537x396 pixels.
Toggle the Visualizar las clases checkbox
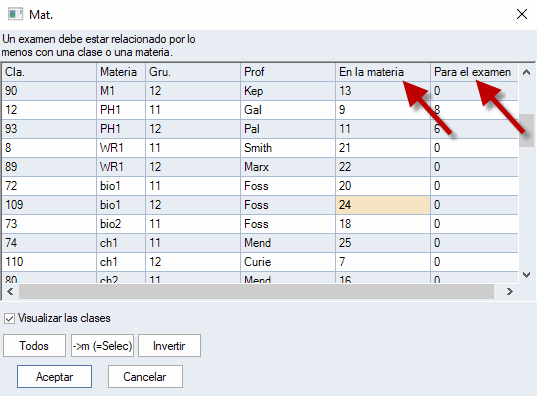click(x=9, y=318)
